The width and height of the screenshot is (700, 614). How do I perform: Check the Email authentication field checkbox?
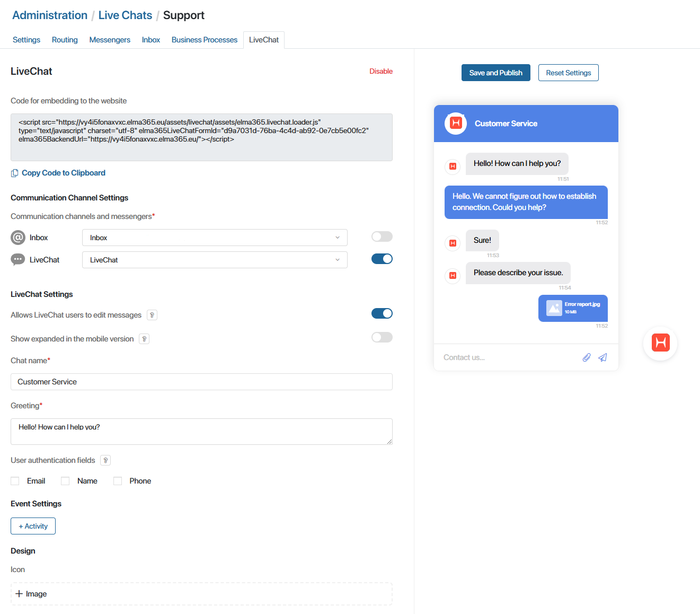[15, 481]
